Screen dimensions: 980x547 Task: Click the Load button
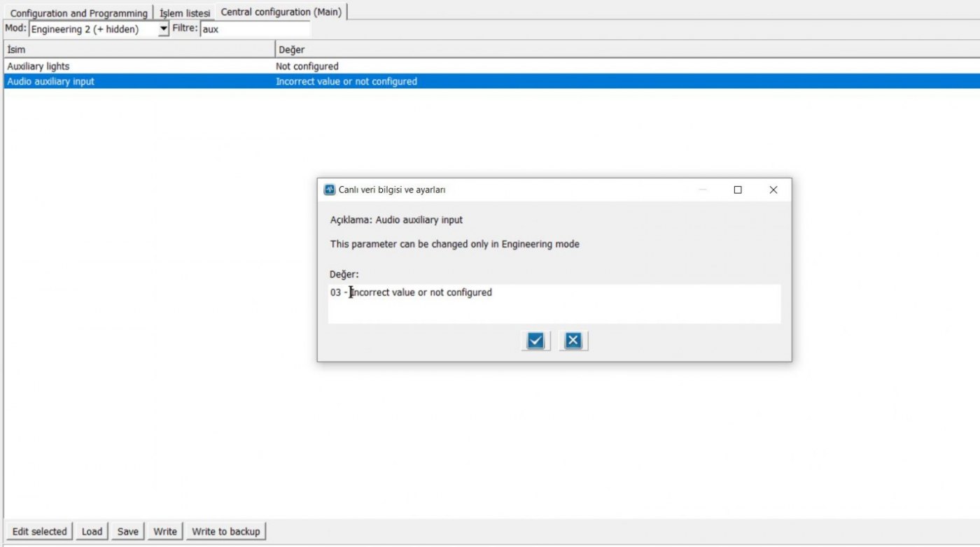pyautogui.click(x=92, y=532)
